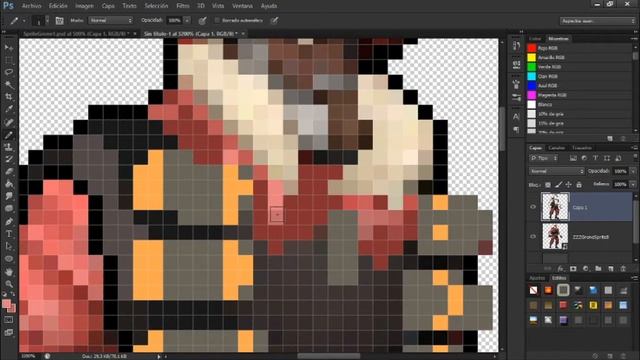Open the Archivo menu
Image resolution: width=640 pixels, height=360 pixels.
pyautogui.click(x=31, y=6)
